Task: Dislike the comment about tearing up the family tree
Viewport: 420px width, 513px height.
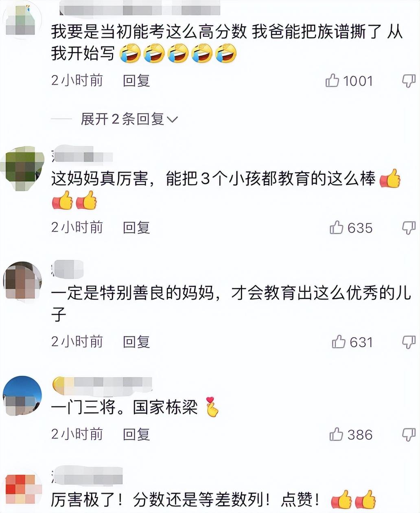Action: coord(409,81)
